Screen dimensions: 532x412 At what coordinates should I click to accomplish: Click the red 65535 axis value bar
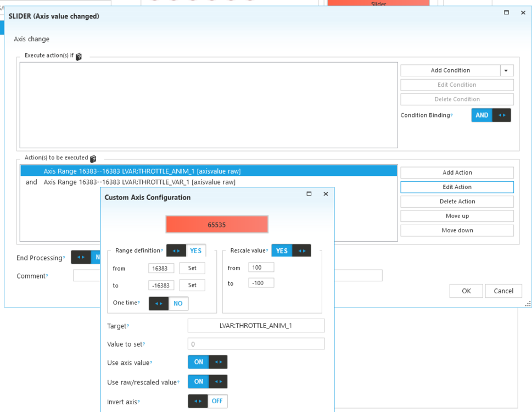point(217,225)
